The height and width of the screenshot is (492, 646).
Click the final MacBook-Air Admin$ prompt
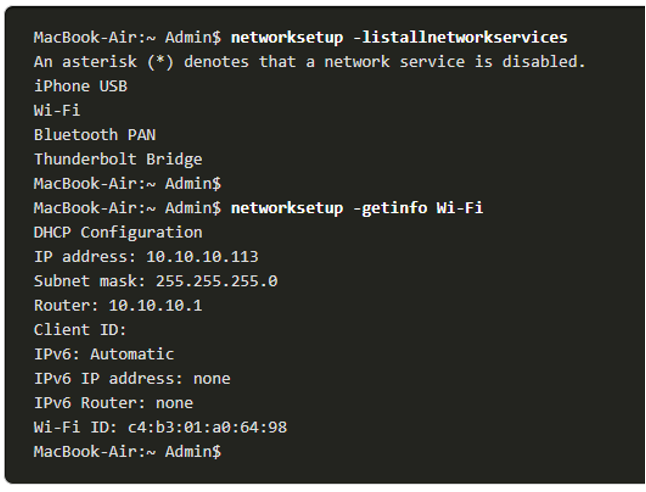(127, 452)
